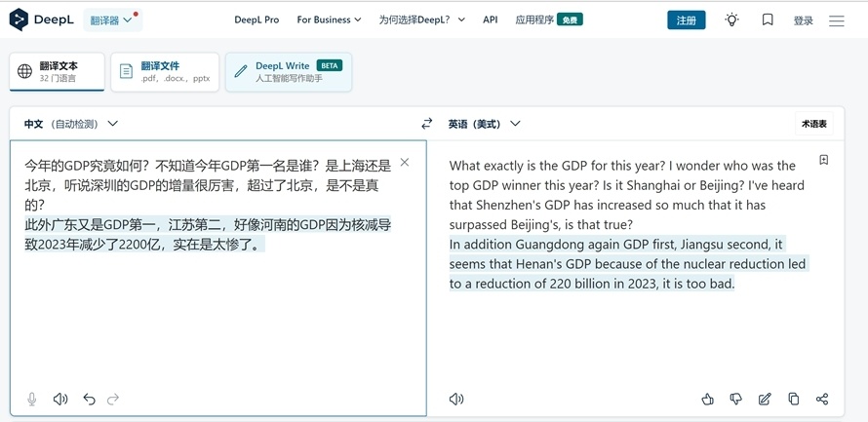Click the lightbulb tips icon

(x=731, y=20)
